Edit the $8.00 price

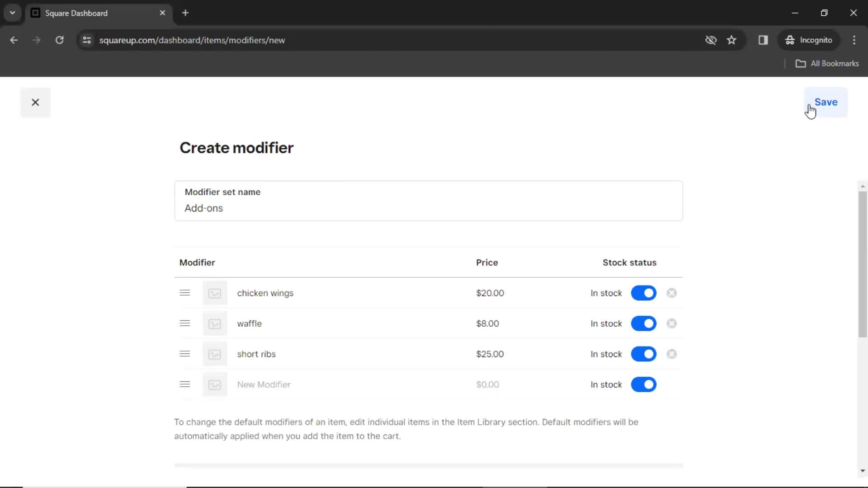pos(487,324)
